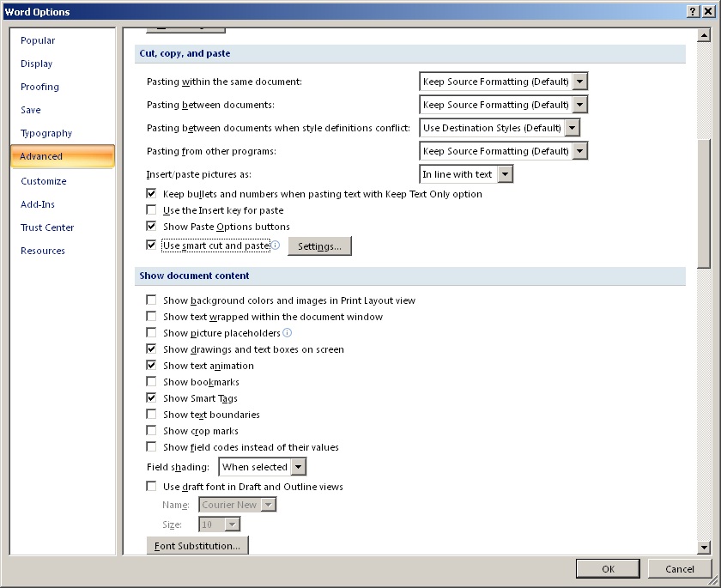Viewport: 721px width, 588px height.
Task: Click the scrollbar down arrow
Action: pyautogui.click(x=704, y=547)
